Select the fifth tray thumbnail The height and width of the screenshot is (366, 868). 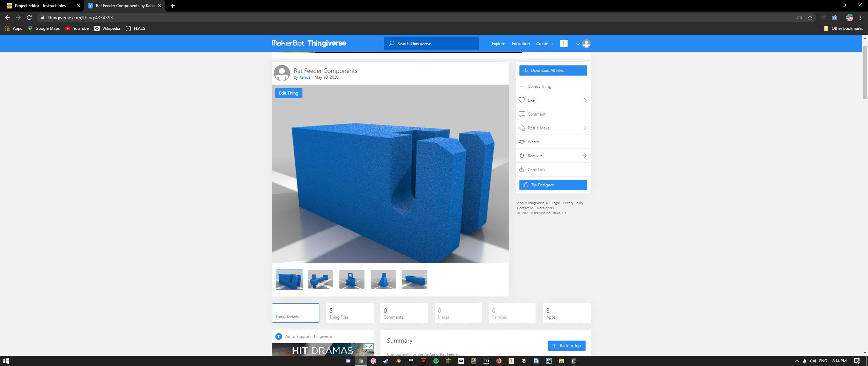pyautogui.click(x=414, y=279)
